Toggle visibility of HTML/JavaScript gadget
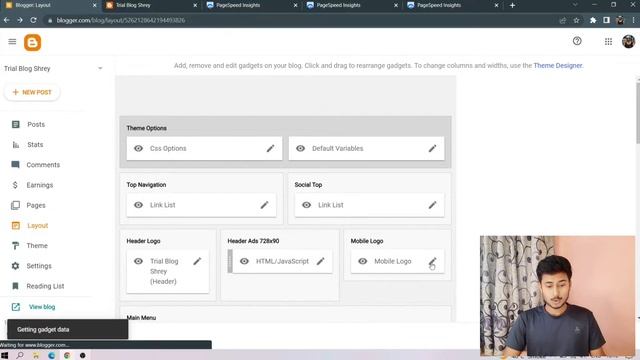Screen dimensions: 640x360 coord(244,261)
